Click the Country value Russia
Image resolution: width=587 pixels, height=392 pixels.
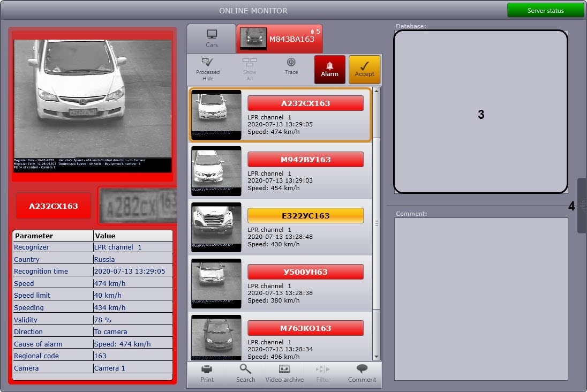pyautogui.click(x=104, y=260)
